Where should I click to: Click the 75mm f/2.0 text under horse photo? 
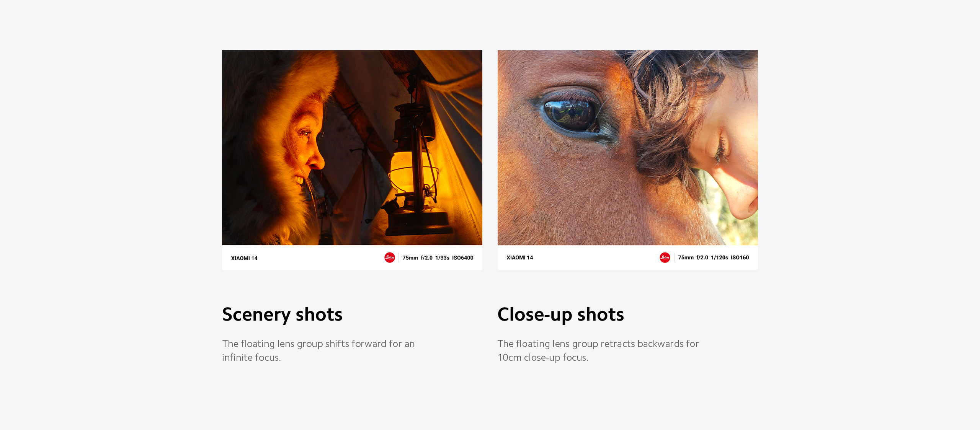693,257
